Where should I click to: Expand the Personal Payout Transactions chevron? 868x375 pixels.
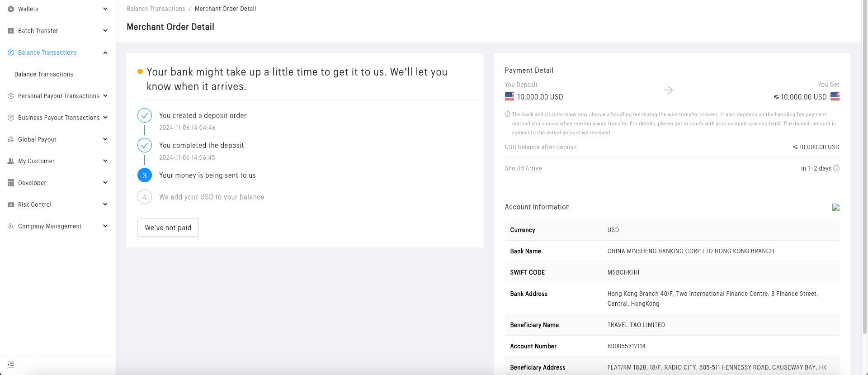105,96
